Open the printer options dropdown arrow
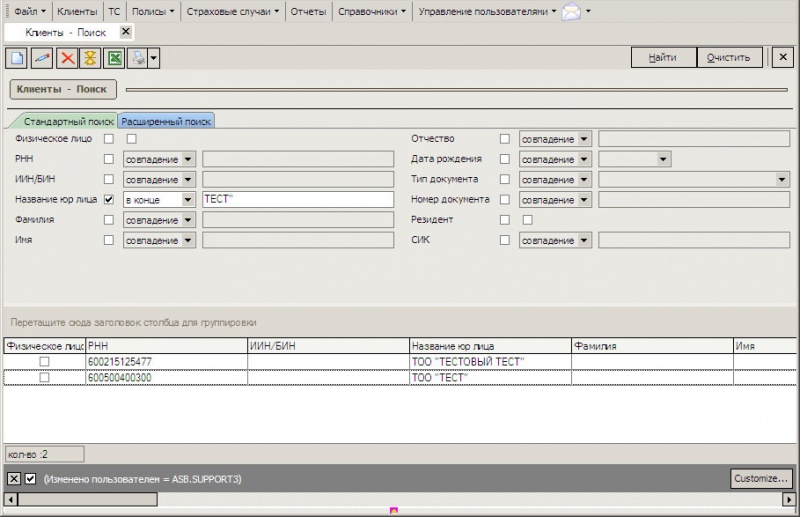This screenshot has height=517, width=800. click(154, 58)
